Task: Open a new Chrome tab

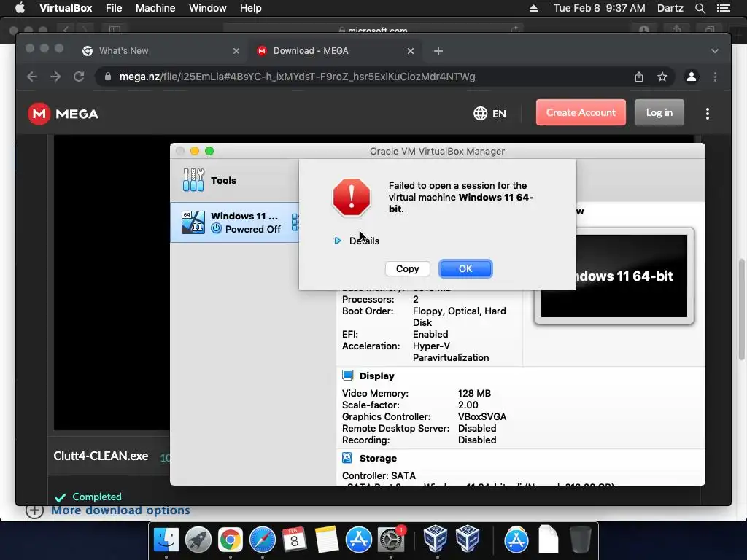Action: click(438, 51)
